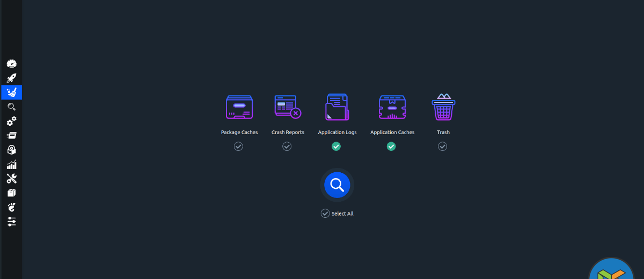Enable the Trash checkbox
This screenshot has height=279, width=644.
click(442, 146)
